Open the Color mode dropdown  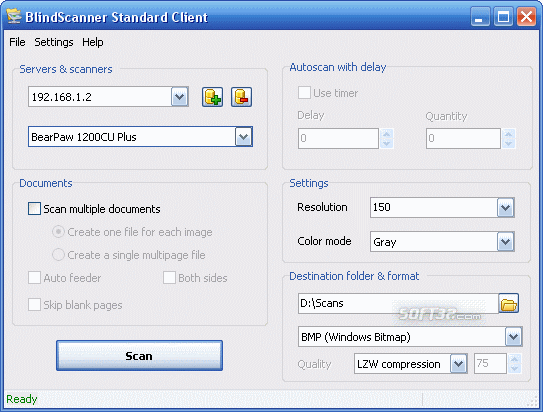(506, 241)
